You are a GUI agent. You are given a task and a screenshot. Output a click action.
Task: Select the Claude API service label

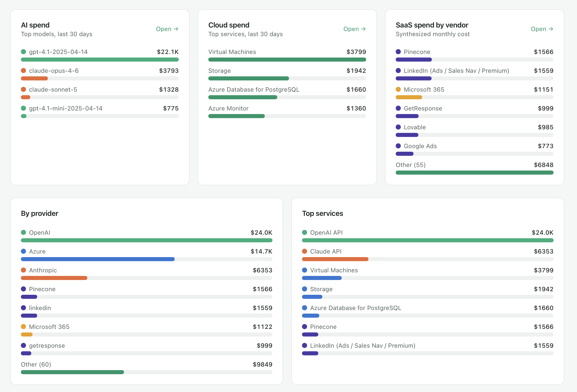point(326,251)
